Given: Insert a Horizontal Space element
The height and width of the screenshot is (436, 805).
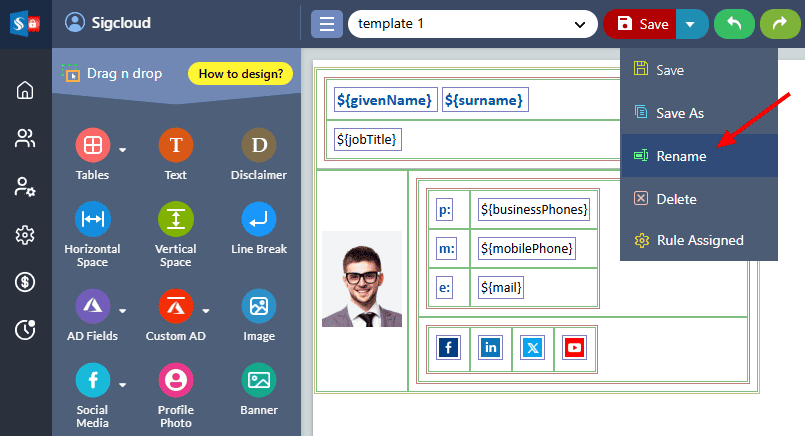Looking at the screenshot, I should click(x=92, y=219).
